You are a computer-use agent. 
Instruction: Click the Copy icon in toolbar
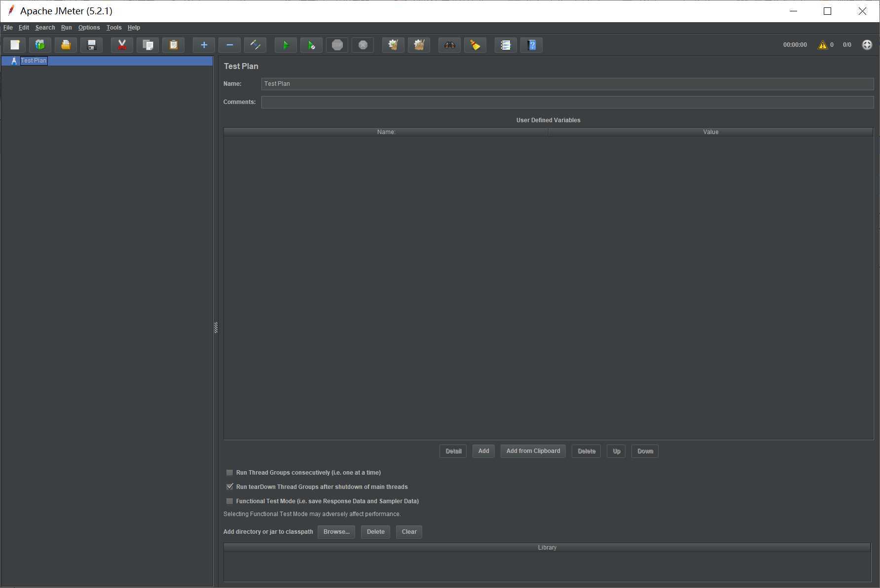click(147, 45)
